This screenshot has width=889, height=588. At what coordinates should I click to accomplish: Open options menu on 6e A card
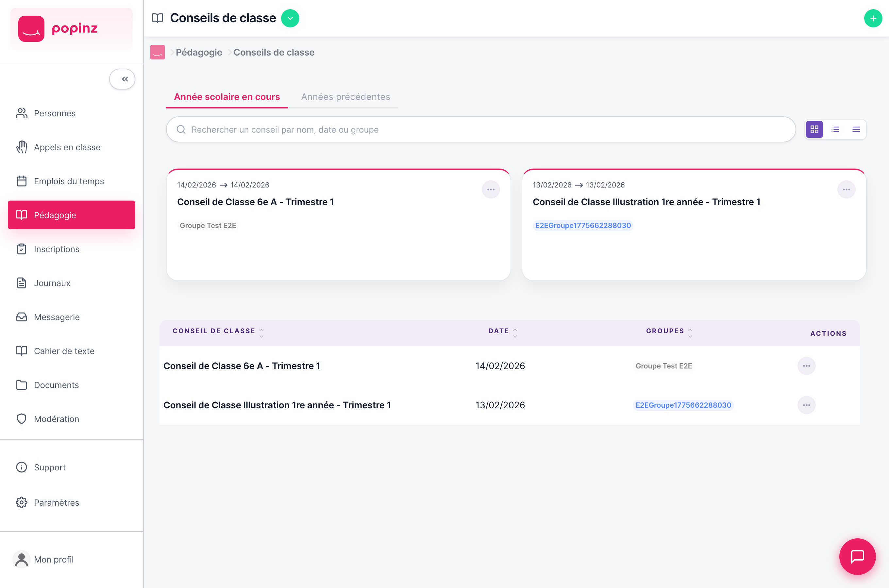[491, 189]
